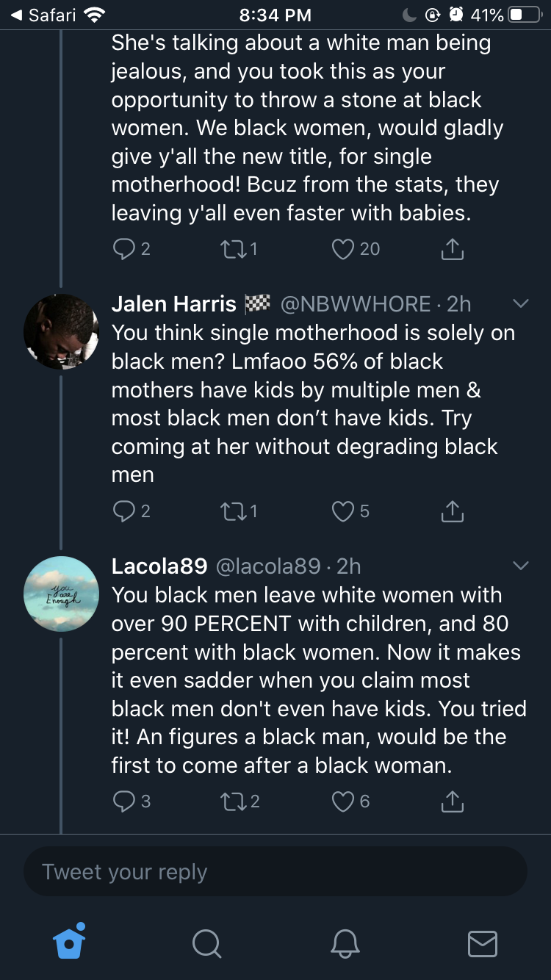Tap the Tweet your reply field
Viewport: 551px width, 980px height.
click(x=275, y=871)
